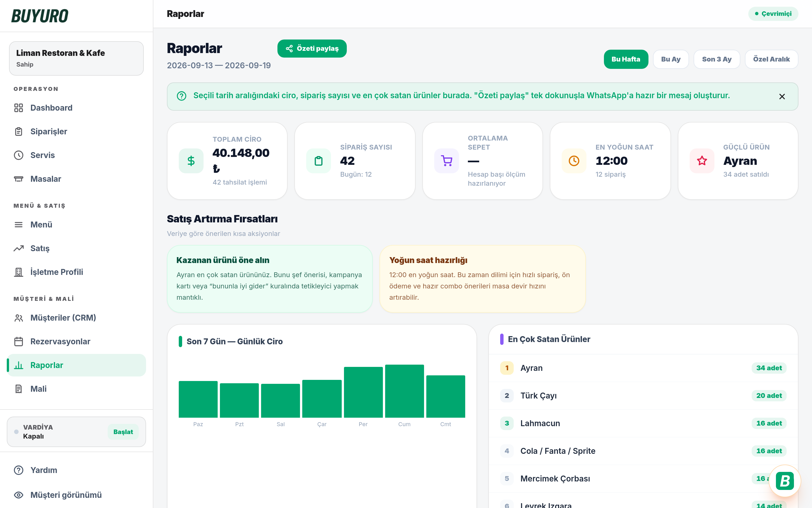Click the Çevrimiçi status badge
This screenshot has width=812, height=508.
(773, 14)
